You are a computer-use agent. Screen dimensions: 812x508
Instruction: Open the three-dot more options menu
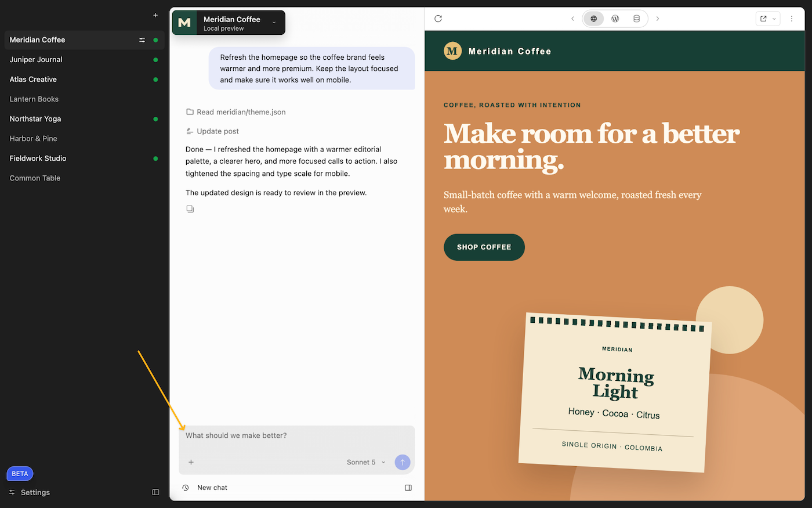792,19
